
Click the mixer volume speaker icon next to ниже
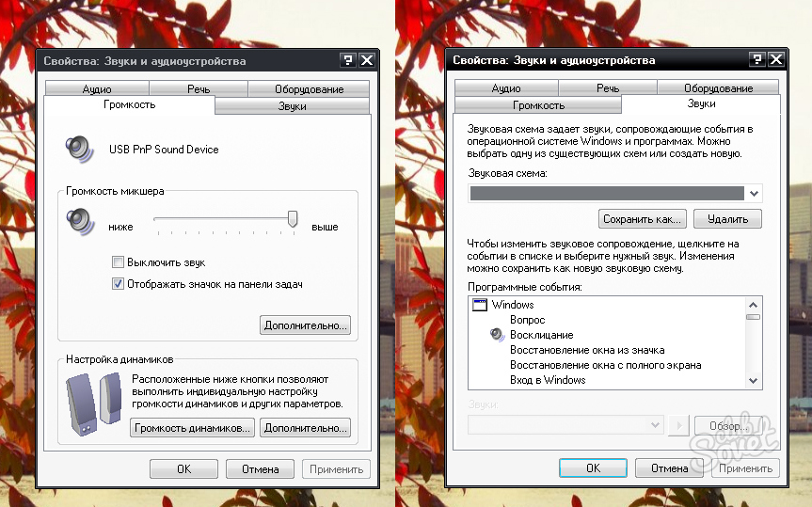[77, 220]
